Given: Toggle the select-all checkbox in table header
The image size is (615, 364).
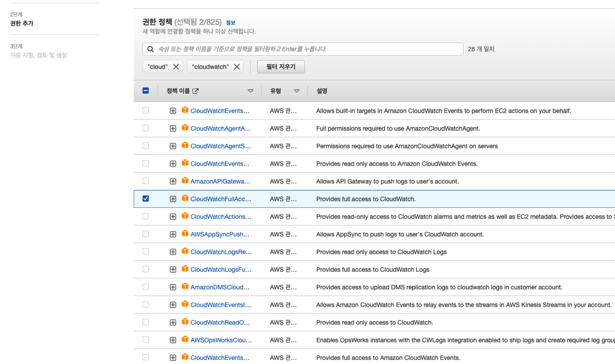Looking at the screenshot, I should (x=146, y=91).
